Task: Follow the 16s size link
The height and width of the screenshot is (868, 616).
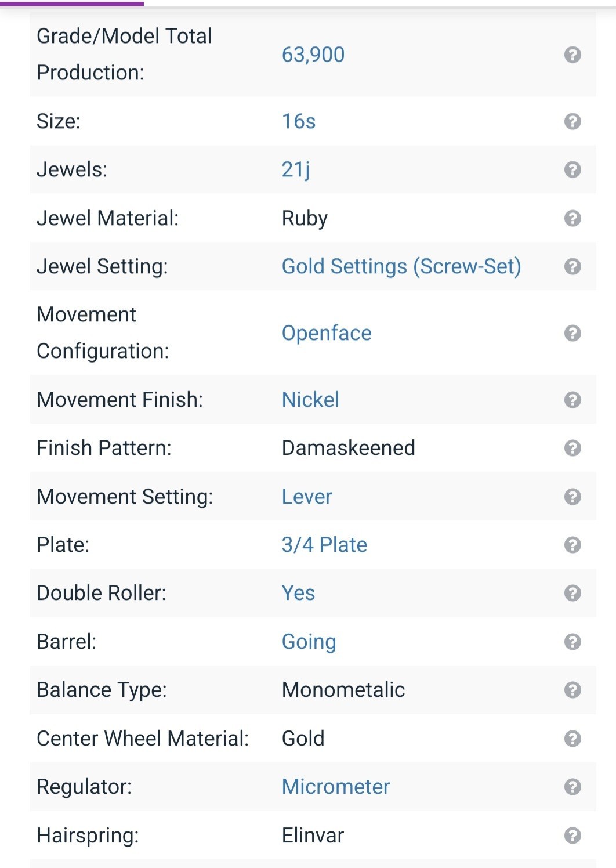Action: [299, 121]
